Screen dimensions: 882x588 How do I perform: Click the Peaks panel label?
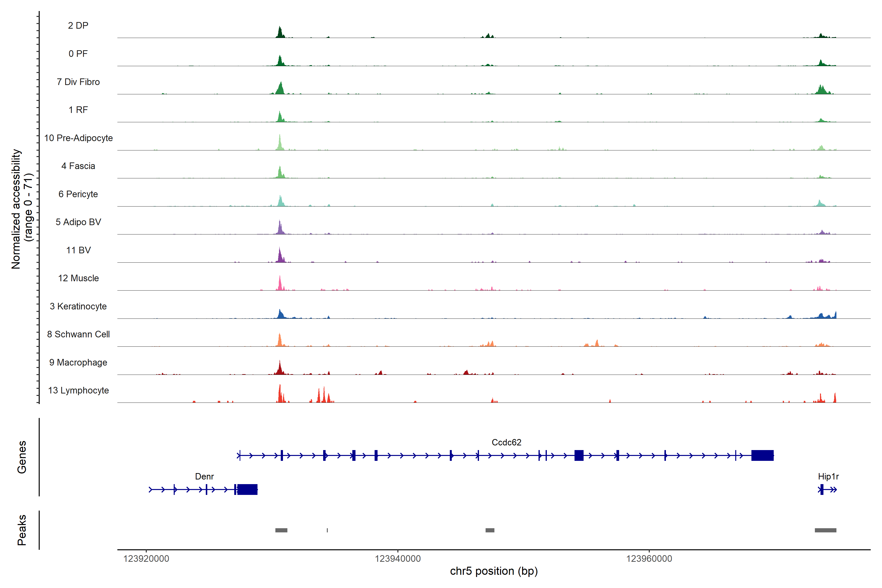[22, 530]
